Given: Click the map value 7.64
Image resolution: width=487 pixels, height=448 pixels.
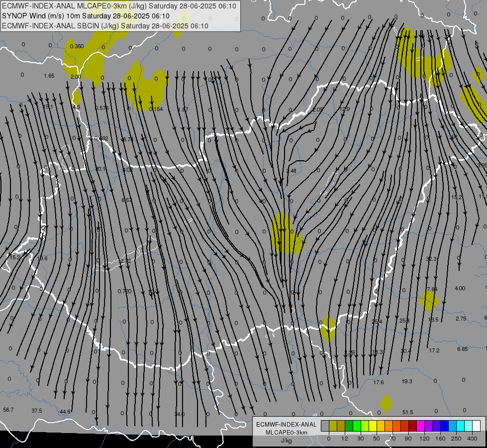Looking at the screenshot, I should [x=432, y=289].
